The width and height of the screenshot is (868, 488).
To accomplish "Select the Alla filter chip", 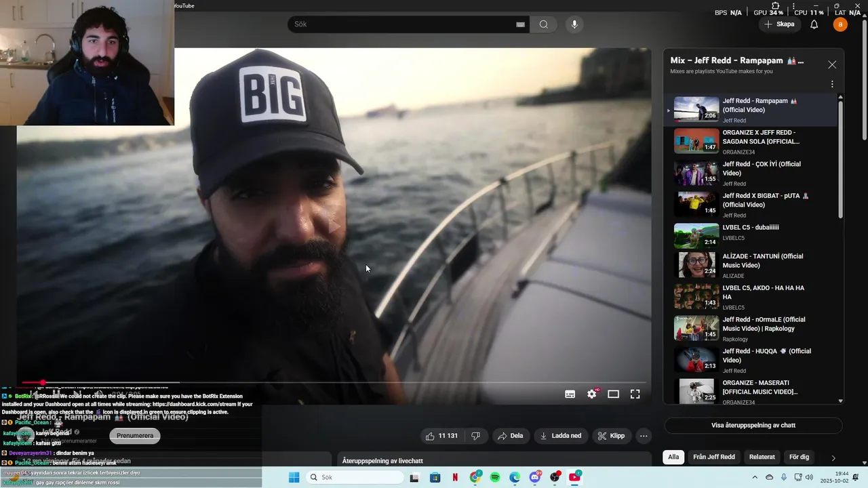I will pyautogui.click(x=673, y=457).
